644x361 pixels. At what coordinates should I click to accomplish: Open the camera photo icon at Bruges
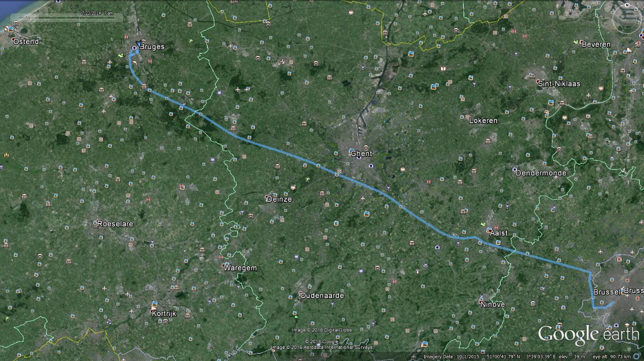pos(134,48)
